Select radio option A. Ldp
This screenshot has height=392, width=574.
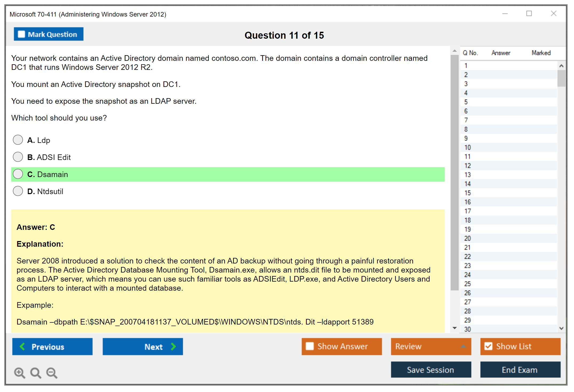pos(18,140)
